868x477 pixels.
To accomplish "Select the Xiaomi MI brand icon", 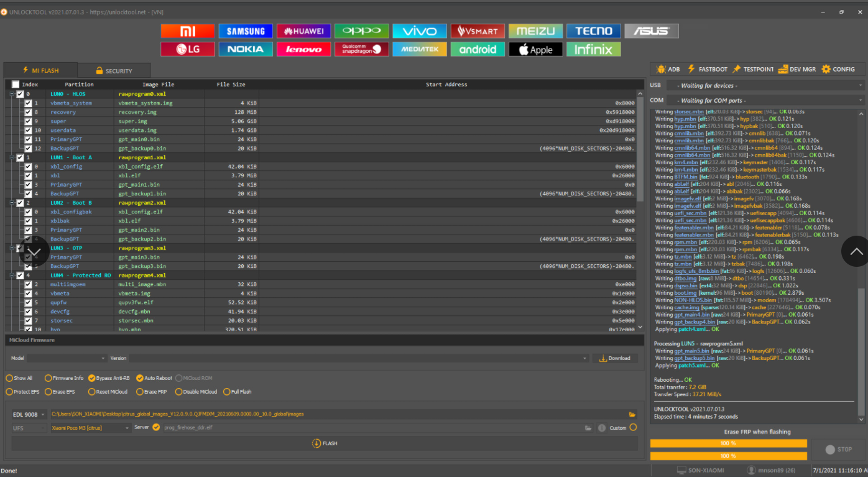I will 188,31.
